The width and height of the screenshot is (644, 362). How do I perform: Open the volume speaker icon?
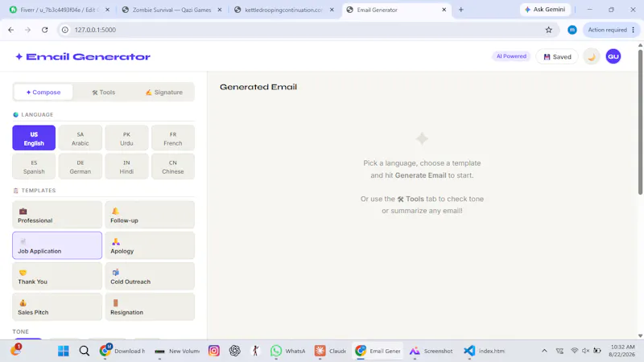coord(586,351)
